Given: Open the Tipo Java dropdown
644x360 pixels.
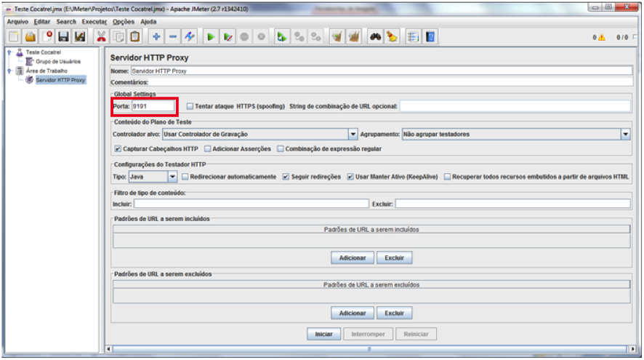Looking at the screenshot, I should 172,177.
